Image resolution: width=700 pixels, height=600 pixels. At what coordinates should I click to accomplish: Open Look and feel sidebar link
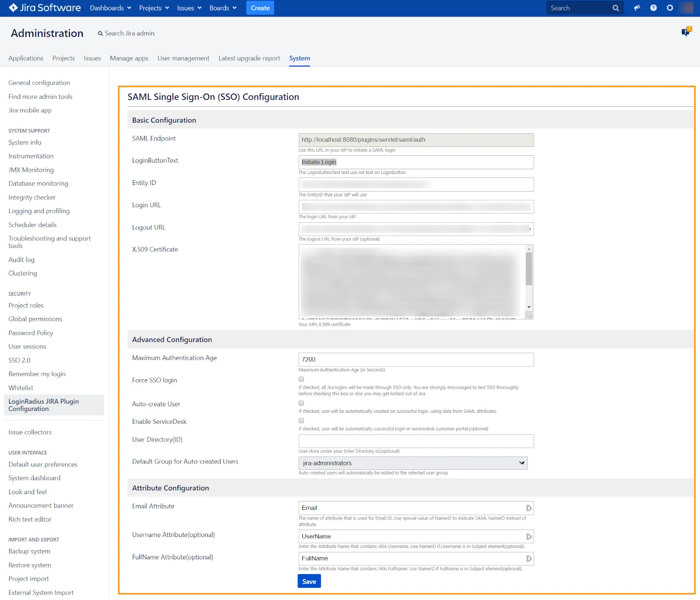28,492
